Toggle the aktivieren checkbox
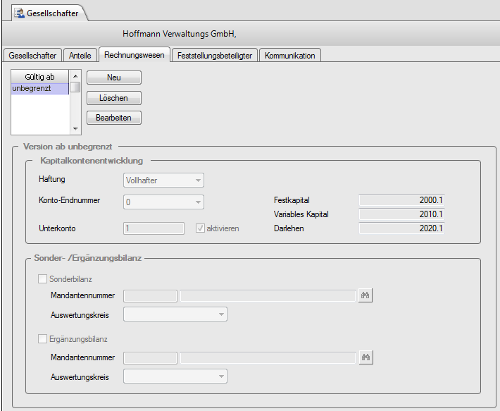The width and height of the screenshot is (500, 411). (x=200, y=228)
